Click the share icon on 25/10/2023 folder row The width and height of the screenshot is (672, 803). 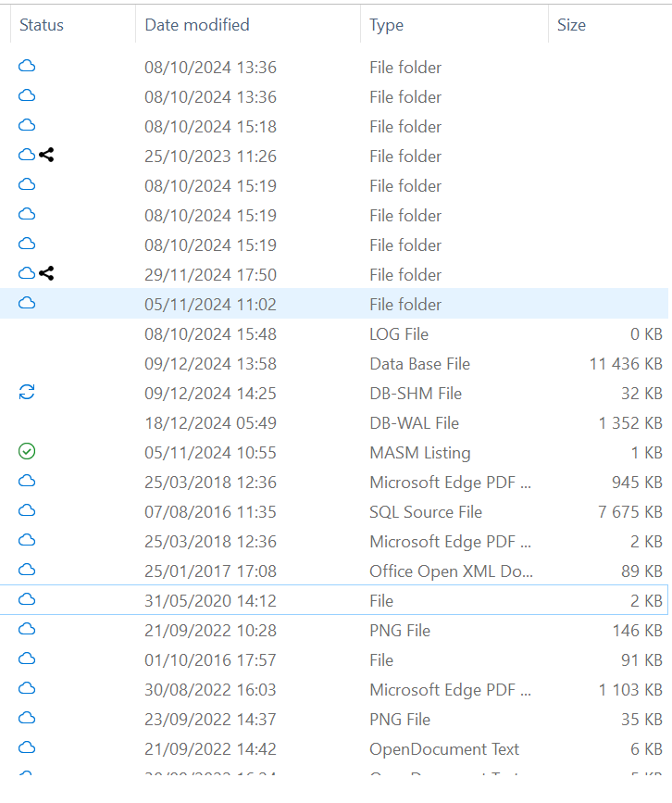coord(46,156)
